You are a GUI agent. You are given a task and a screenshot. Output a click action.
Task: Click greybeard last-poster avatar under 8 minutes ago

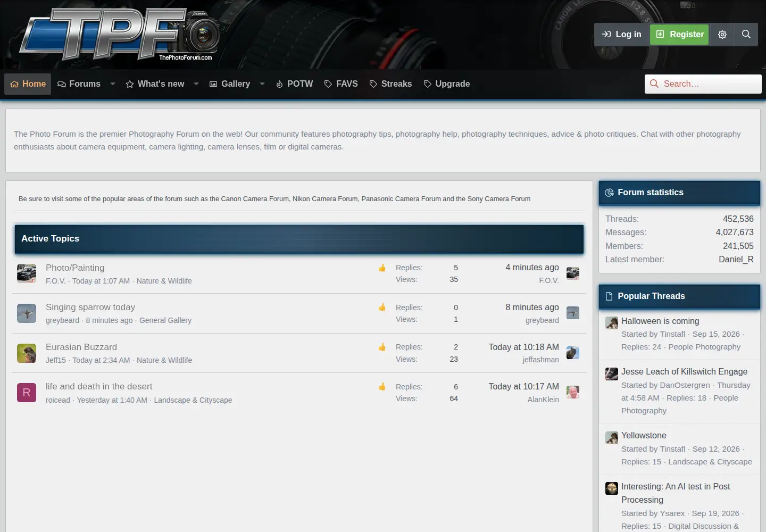pos(573,313)
